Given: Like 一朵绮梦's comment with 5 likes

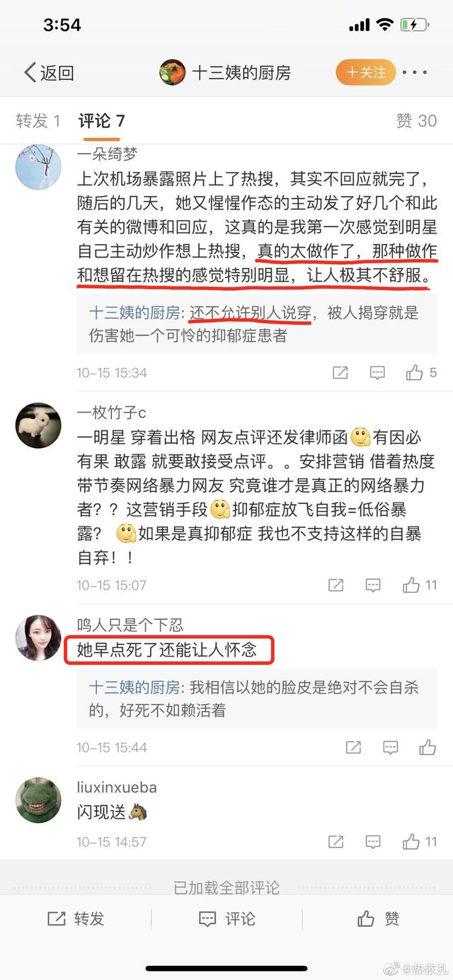Looking at the screenshot, I should pyautogui.click(x=421, y=372).
